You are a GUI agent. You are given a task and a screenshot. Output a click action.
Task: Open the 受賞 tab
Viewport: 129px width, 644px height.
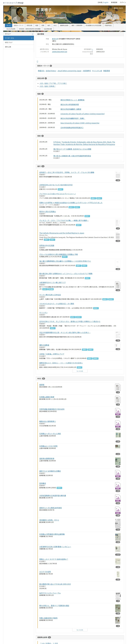pyautogui.click(x=43, y=26)
